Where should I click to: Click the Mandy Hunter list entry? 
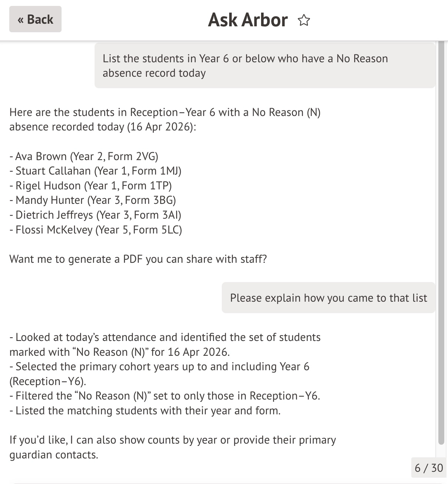93,200
